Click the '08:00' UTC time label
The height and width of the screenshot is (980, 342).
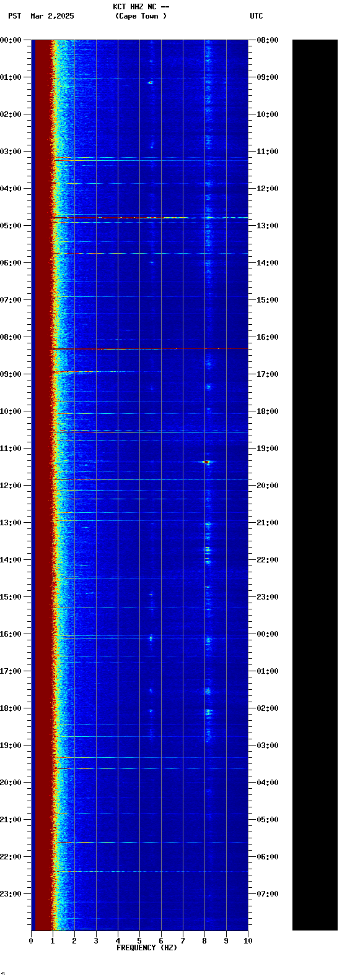(x=268, y=40)
